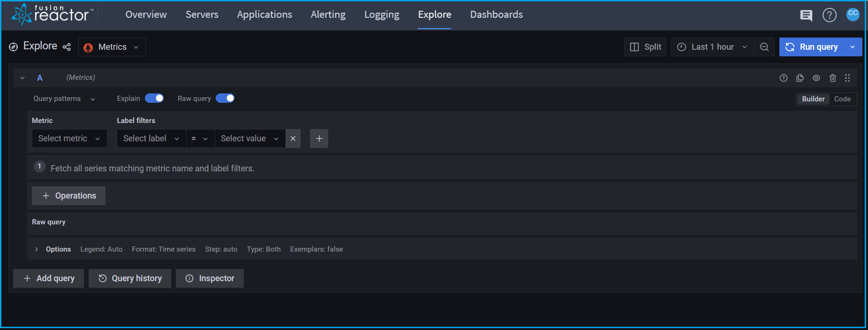Expand the Options section

click(37, 249)
